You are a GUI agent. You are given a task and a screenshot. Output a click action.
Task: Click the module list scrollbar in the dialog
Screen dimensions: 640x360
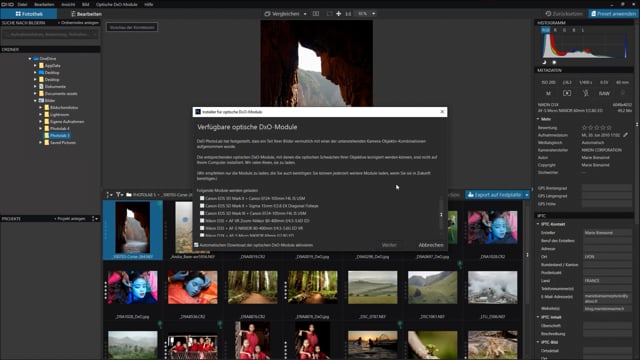click(x=441, y=215)
